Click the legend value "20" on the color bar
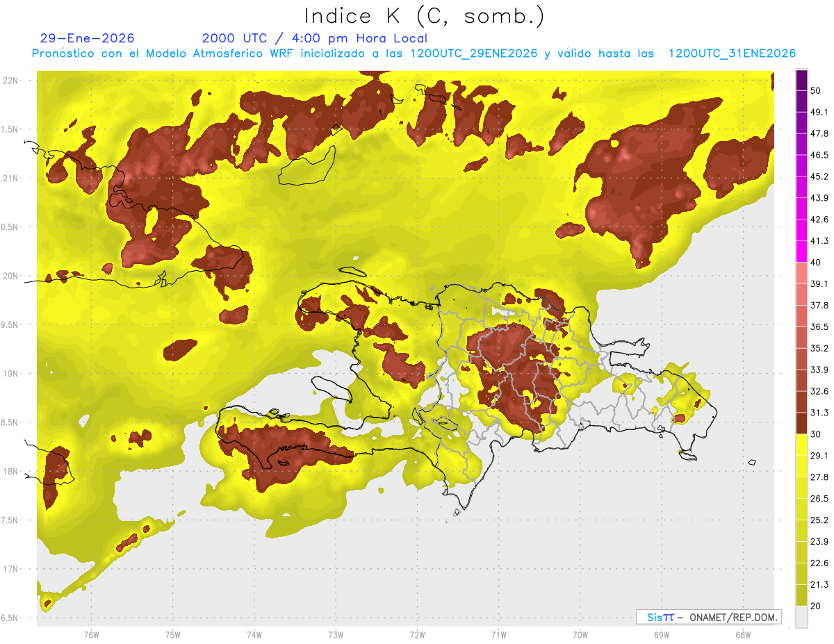The height and width of the screenshot is (644, 834). point(816,606)
